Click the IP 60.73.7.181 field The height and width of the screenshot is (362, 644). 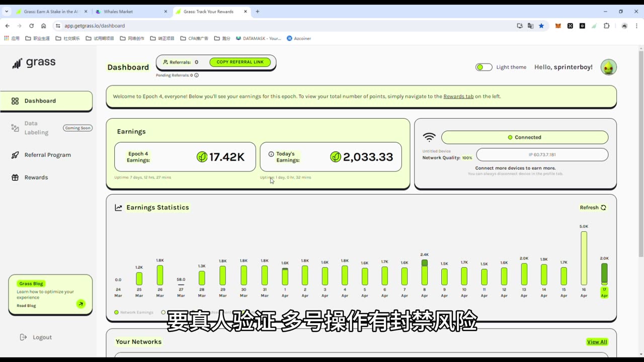542,155
